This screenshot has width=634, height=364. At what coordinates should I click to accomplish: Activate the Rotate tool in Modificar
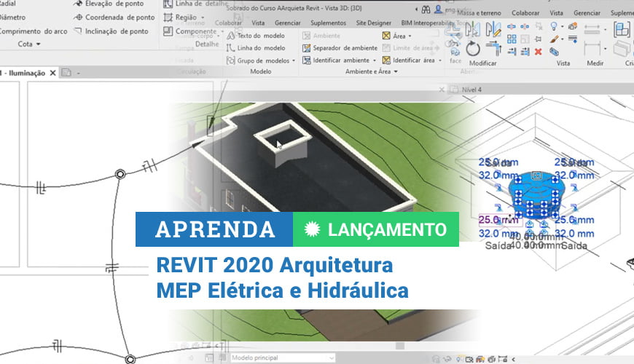[x=473, y=49]
